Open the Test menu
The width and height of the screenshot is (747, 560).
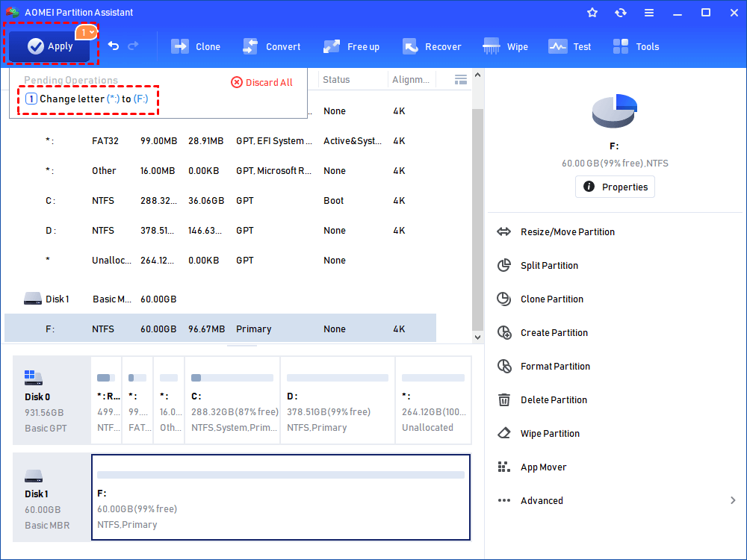(x=569, y=46)
